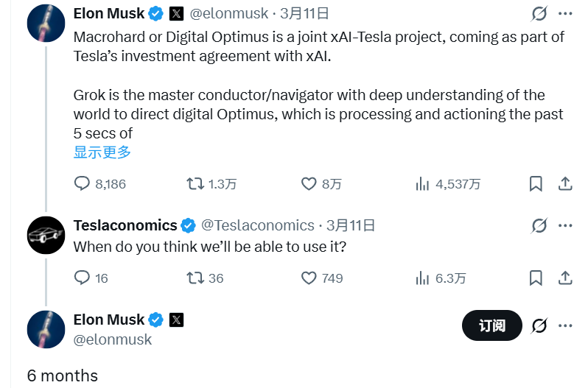Reply to Elon Musk's Macrohard post
This screenshot has width=588, height=388.
[x=83, y=183]
